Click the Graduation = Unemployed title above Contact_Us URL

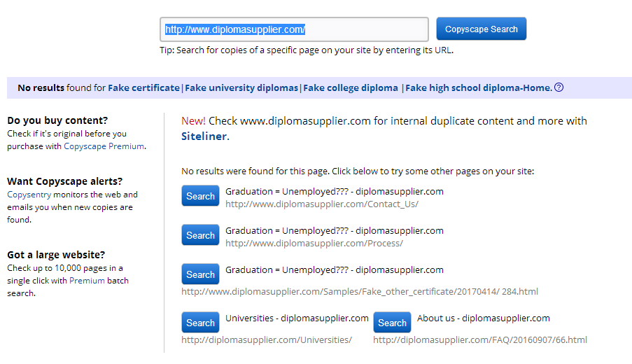tap(334, 192)
